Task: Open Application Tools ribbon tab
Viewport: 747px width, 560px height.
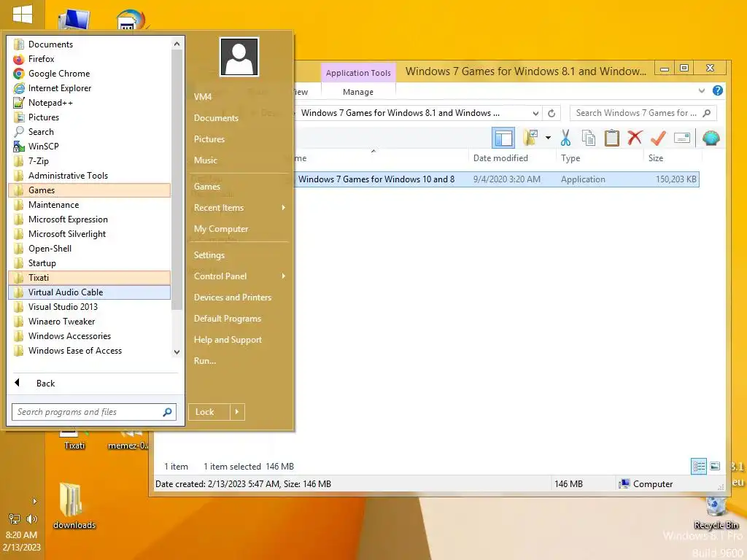Action: [x=357, y=73]
